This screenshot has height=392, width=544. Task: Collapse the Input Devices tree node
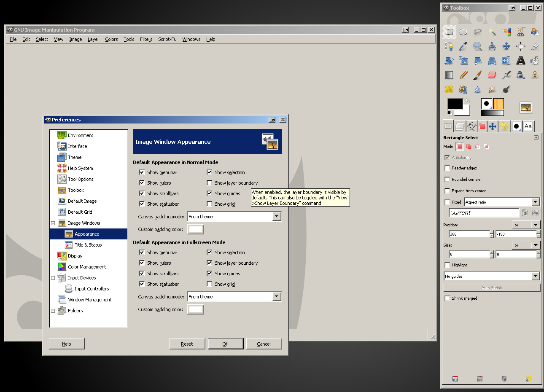(x=53, y=278)
